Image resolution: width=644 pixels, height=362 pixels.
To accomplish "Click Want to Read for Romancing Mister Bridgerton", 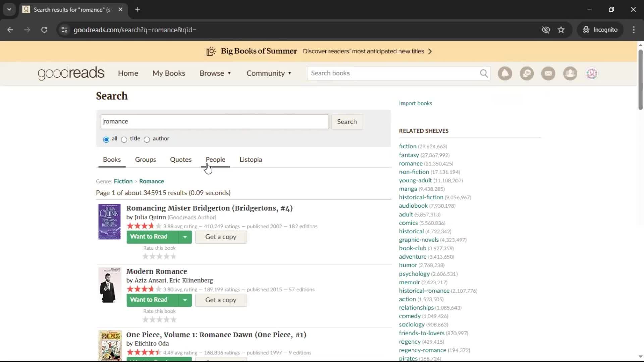I will [x=152, y=237].
